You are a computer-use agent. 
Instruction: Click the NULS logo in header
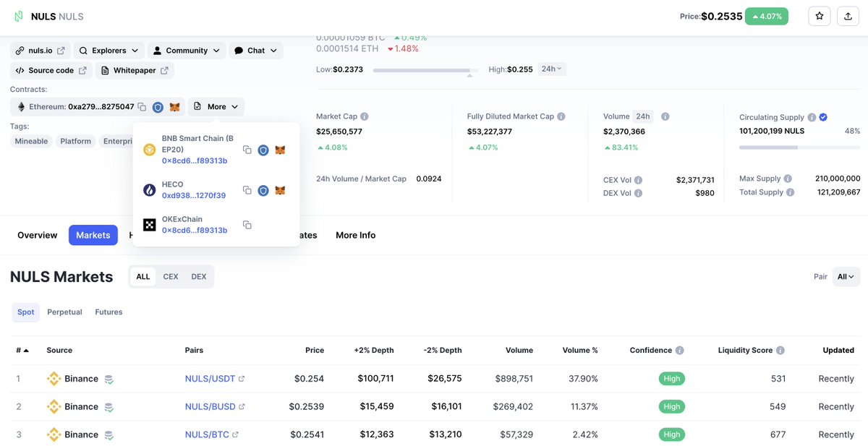pyautogui.click(x=17, y=16)
